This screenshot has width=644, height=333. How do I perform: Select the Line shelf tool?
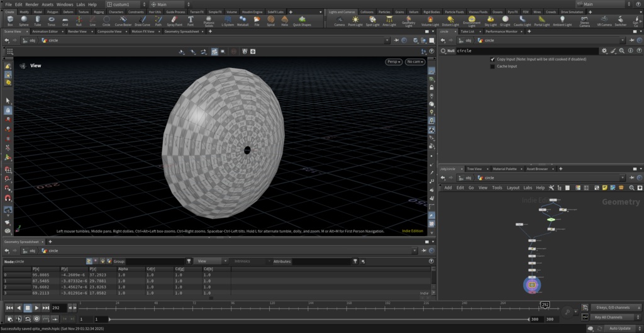[x=92, y=21]
